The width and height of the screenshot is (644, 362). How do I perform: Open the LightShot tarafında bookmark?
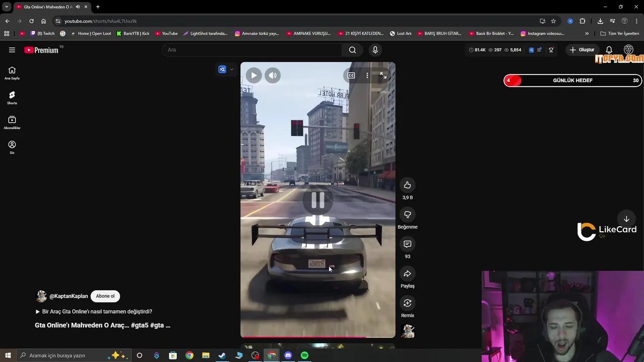[x=205, y=34]
